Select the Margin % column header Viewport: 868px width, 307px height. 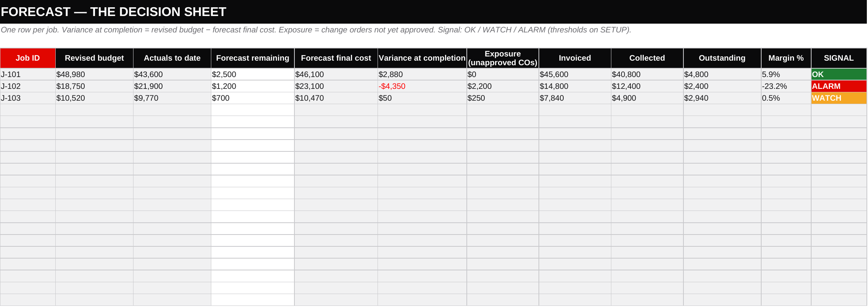(786, 58)
